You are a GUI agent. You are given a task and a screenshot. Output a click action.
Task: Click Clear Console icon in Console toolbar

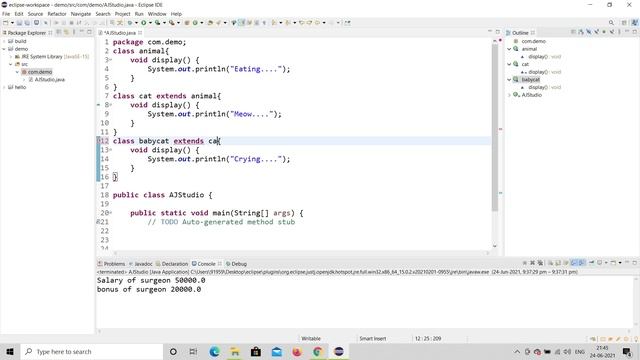551,263
